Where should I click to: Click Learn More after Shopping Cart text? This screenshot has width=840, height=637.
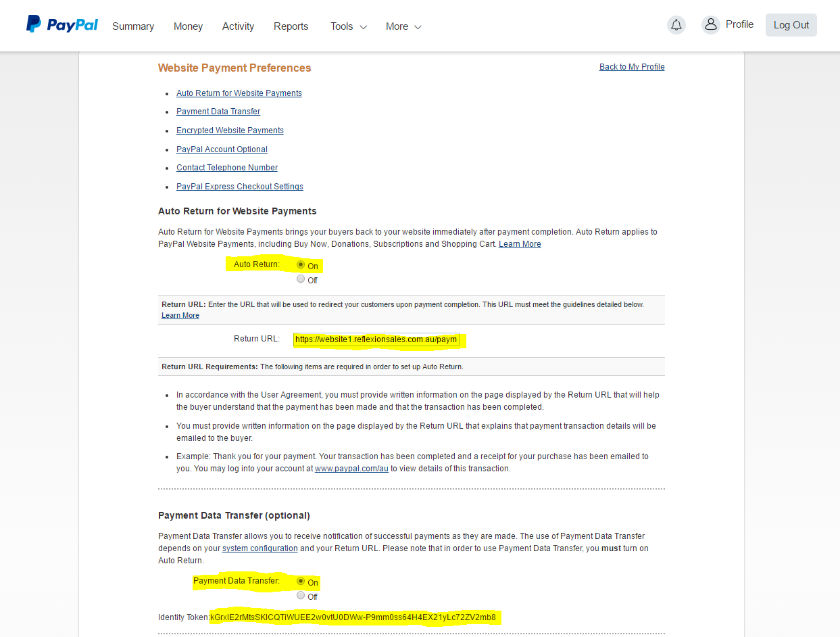pos(520,244)
